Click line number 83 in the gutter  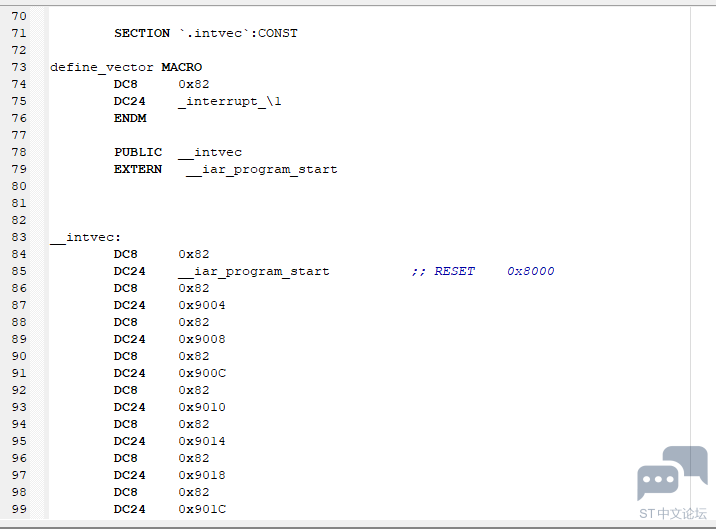(19, 237)
